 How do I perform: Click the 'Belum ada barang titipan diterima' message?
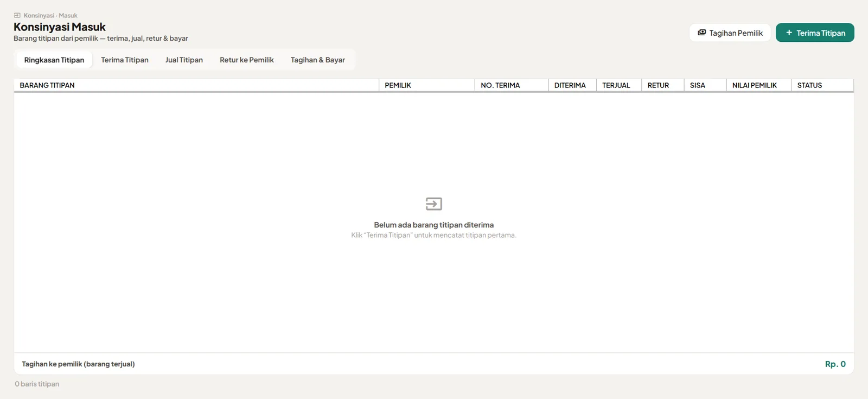click(x=434, y=225)
